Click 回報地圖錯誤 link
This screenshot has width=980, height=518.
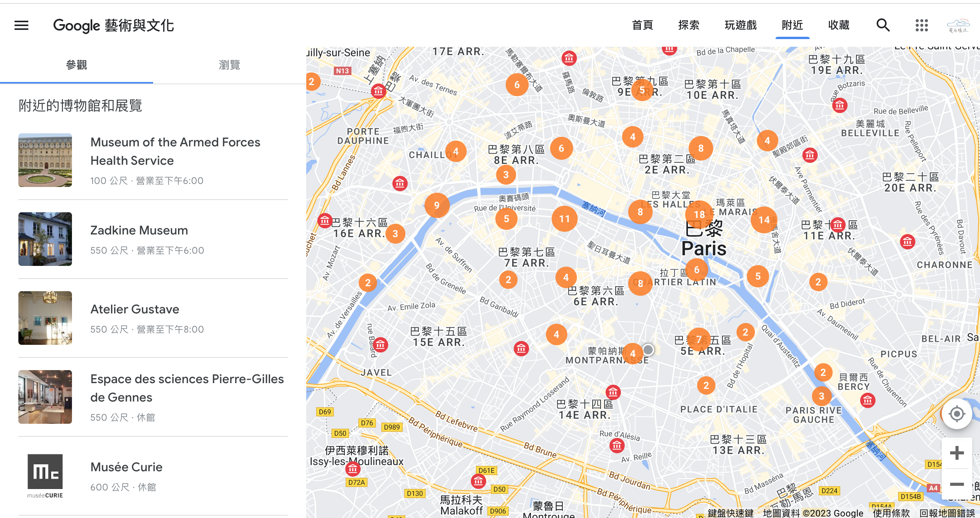tap(947, 513)
